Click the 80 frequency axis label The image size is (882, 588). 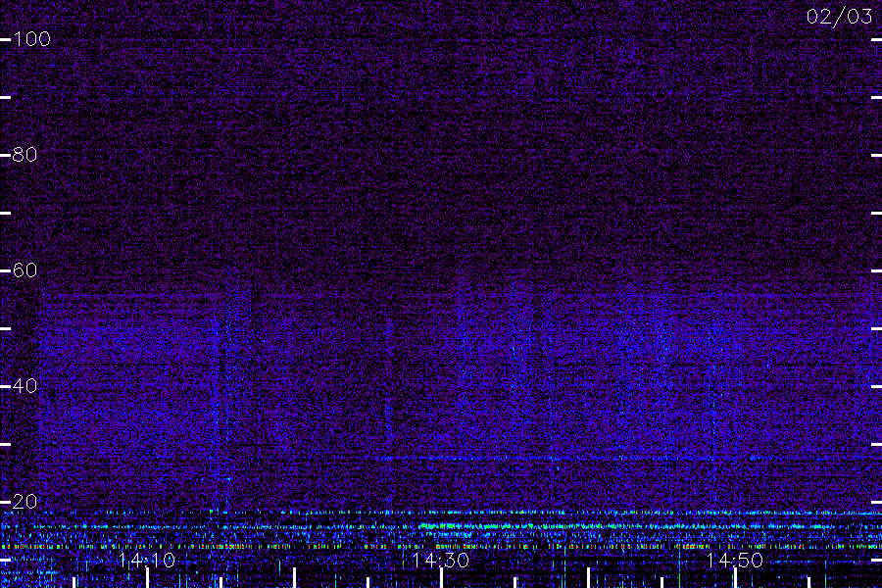click(24, 155)
